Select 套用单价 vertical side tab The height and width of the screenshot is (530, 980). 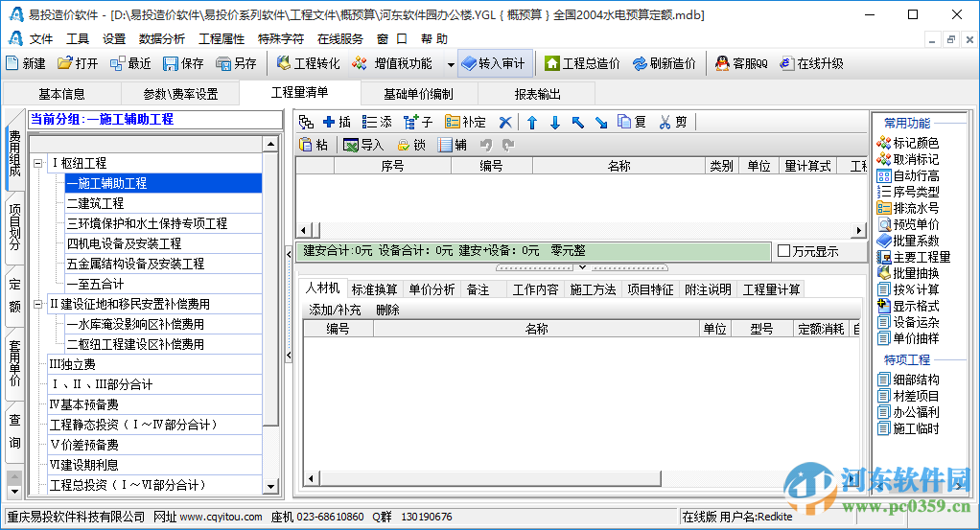point(15,363)
